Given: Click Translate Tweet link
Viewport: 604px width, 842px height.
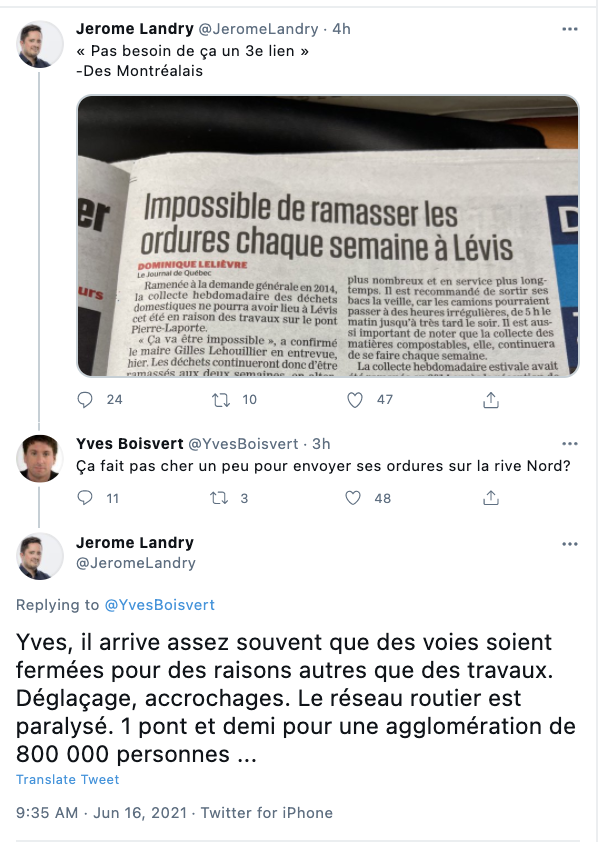Looking at the screenshot, I should click(68, 779).
